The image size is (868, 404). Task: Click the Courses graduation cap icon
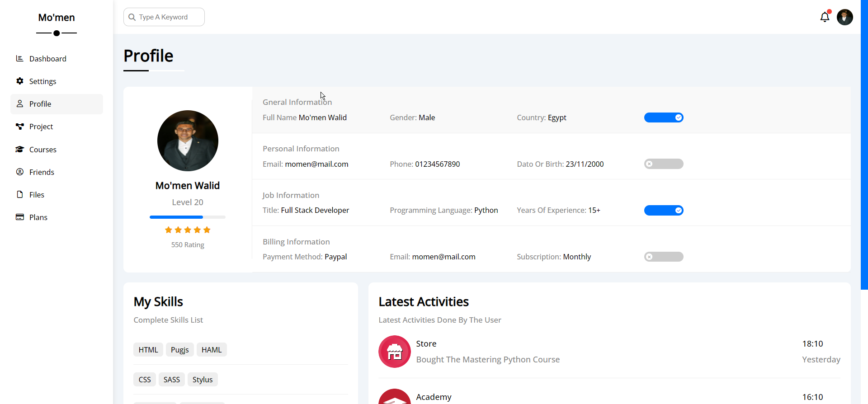coord(19,149)
